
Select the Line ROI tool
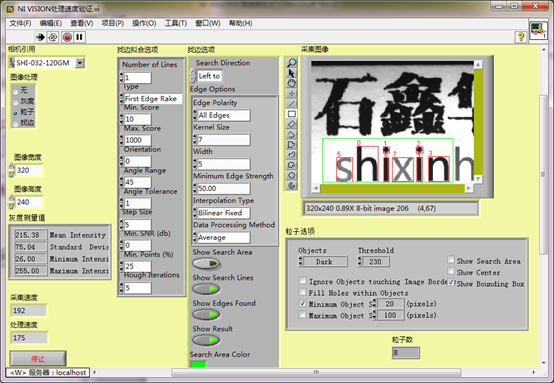(x=291, y=104)
